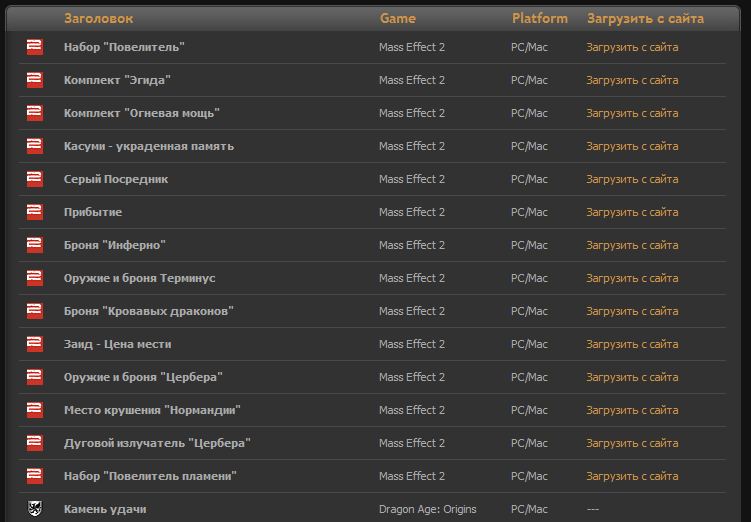This screenshot has height=522, width=751.
Task: Sort by the Заголовок column header
Action: point(98,18)
